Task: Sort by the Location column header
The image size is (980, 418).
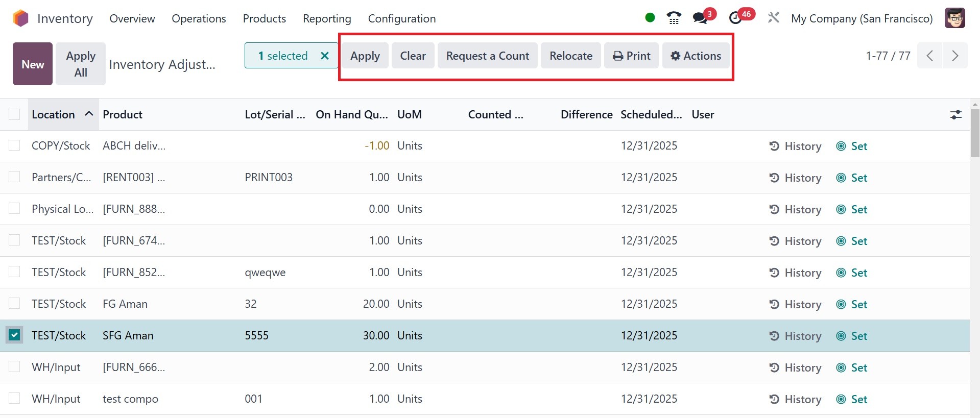Action: click(54, 114)
